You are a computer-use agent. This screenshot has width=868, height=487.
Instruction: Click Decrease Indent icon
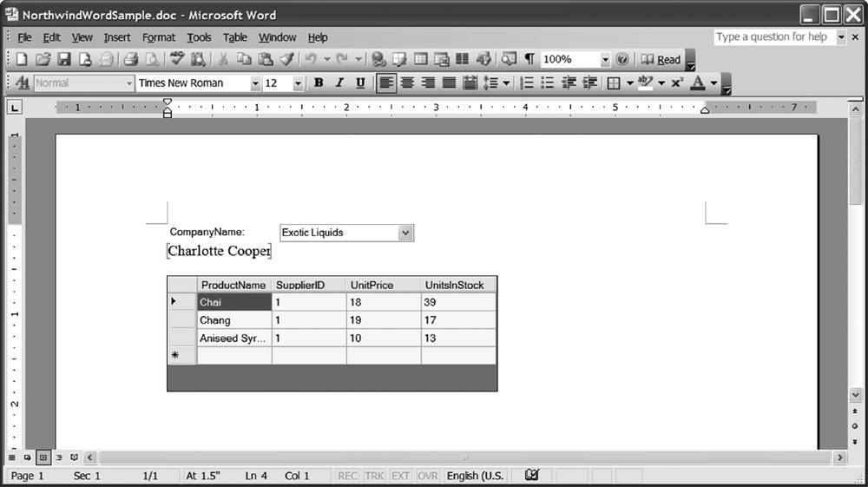(x=569, y=83)
